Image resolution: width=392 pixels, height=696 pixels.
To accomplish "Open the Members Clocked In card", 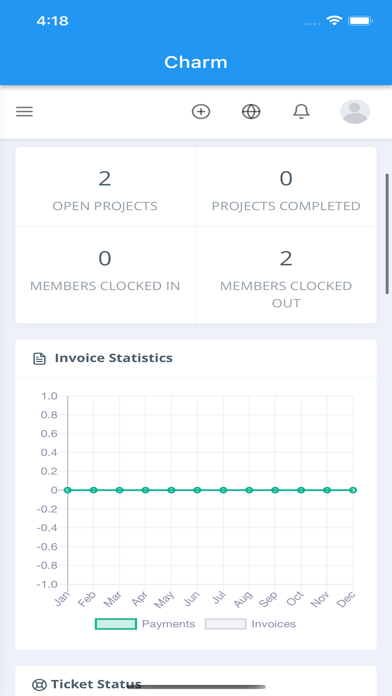I will (105, 275).
